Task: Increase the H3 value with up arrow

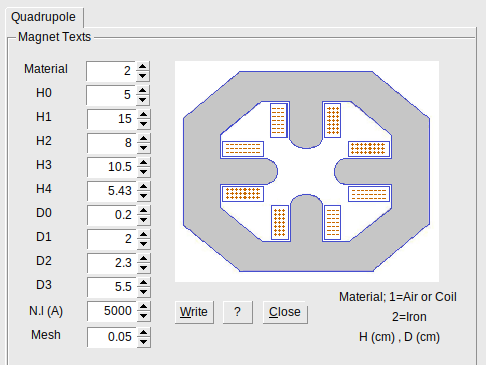Action: pos(143,162)
